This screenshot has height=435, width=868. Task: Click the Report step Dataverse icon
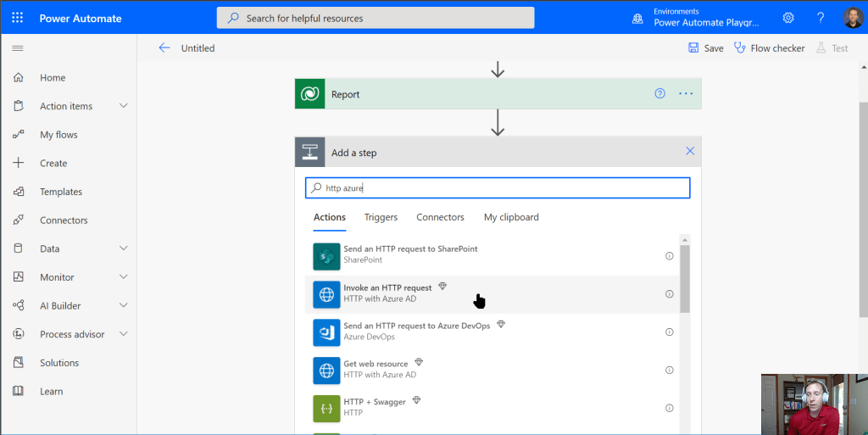click(x=310, y=93)
